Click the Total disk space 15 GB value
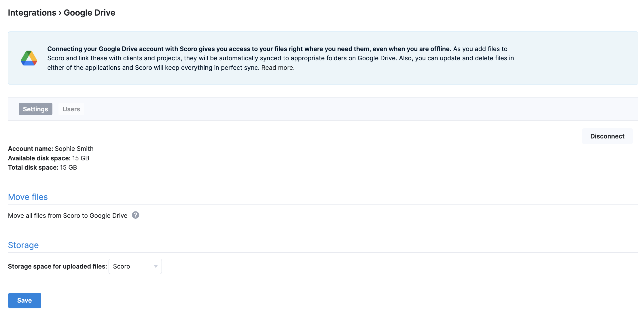This screenshot has width=644, height=315. click(x=68, y=167)
